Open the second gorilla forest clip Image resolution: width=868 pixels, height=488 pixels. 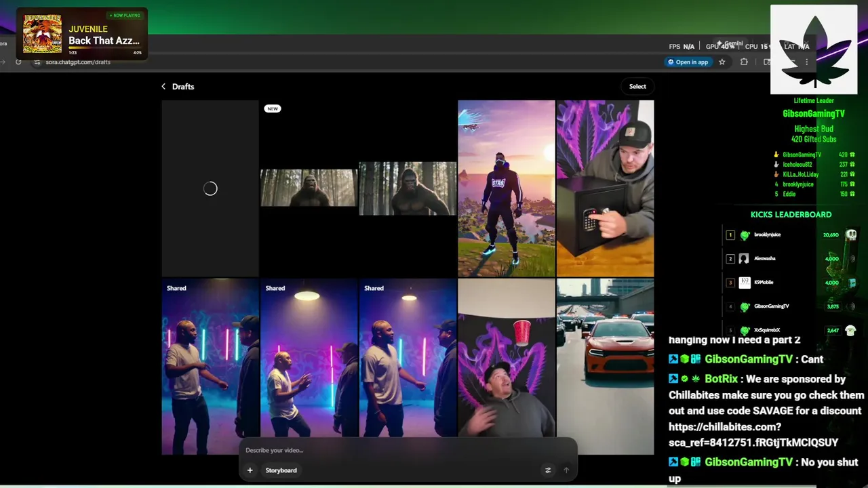tap(408, 188)
